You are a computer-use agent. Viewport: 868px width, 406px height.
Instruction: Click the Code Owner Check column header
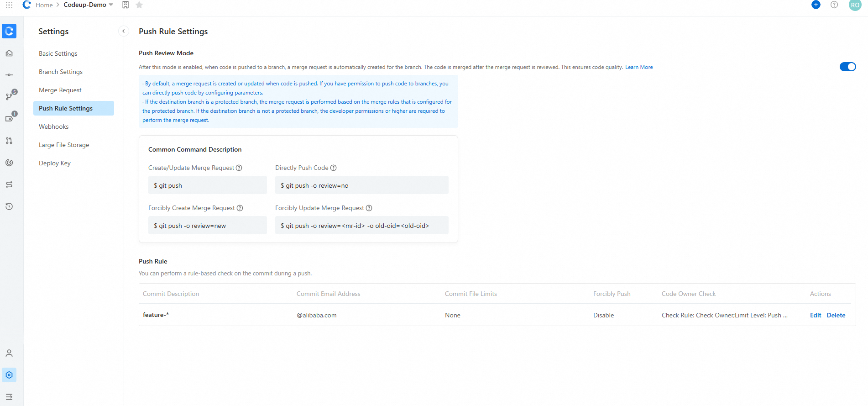[x=689, y=294]
